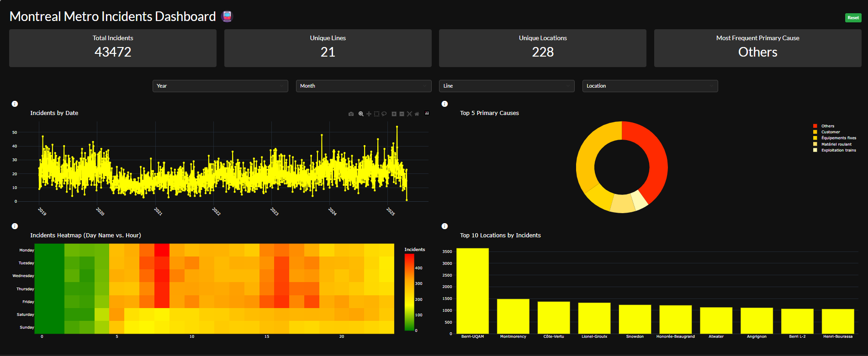The height and width of the screenshot is (356, 868).
Task: Download the Incidents by Date plot as PNG
Action: coord(351,114)
